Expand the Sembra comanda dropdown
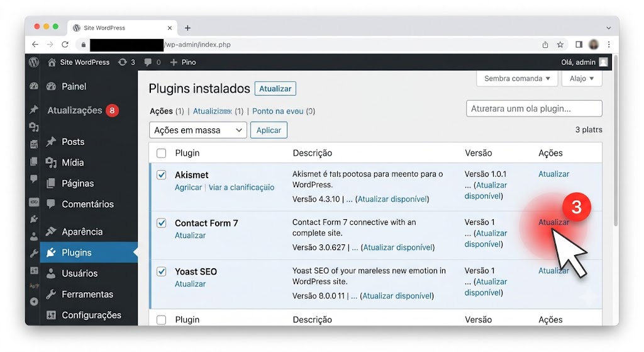Viewport: 644px width, 352px height. [517, 78]
